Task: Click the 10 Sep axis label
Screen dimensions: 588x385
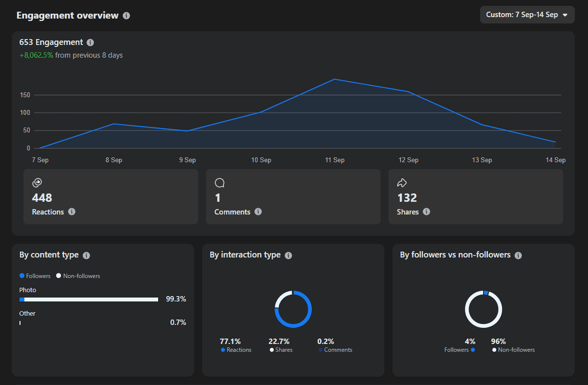Action: tap(261, 160)
